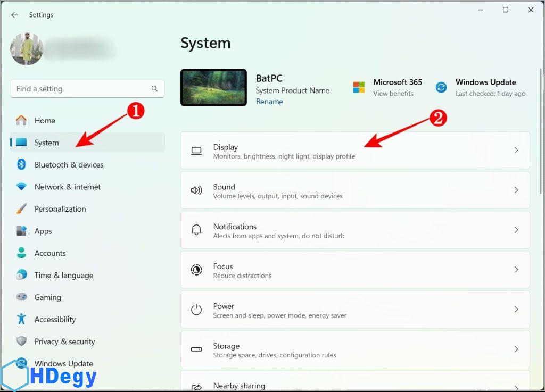Click the Sound speaker icon

pyautogui.click(x=196, y=190)
